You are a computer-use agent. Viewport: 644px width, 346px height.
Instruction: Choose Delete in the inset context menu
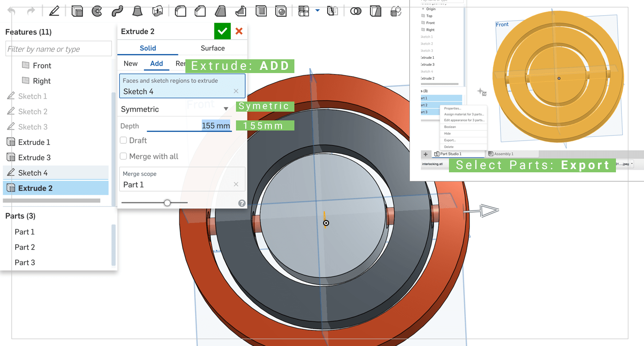448,147
